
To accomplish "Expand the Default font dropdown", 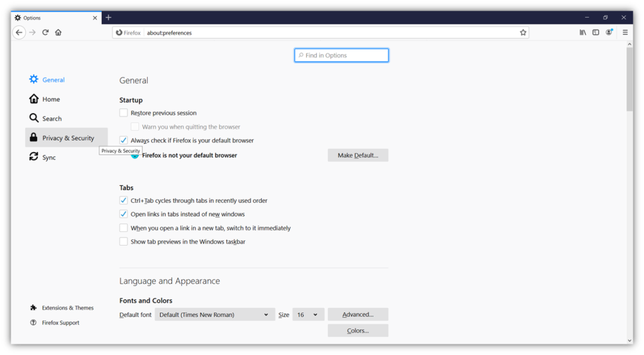I will [215, 314].
